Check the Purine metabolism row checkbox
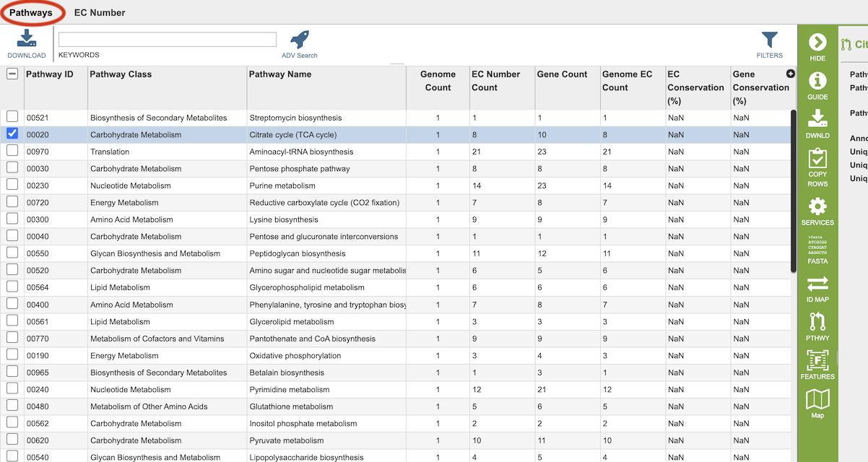The height and width of the screenshot is (462, 868). pos(12,184)
